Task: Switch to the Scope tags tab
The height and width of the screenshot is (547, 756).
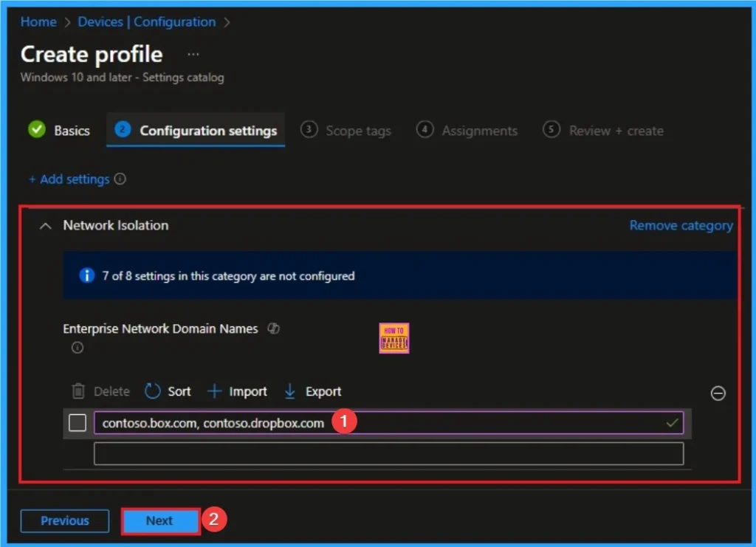Action: pos(358,131)
